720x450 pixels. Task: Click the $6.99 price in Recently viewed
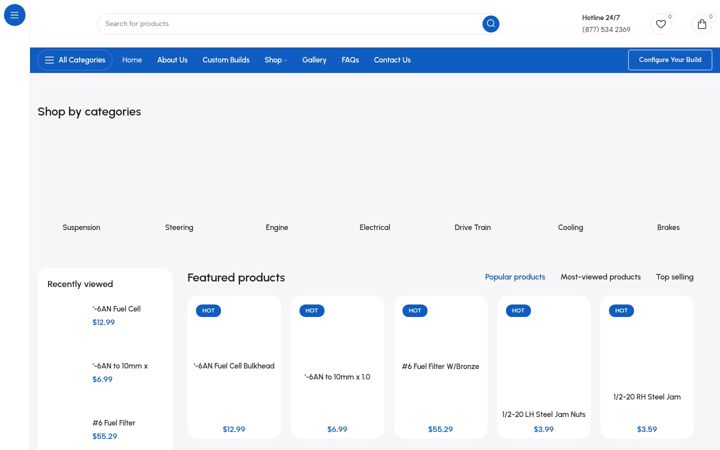click(102, 379)
